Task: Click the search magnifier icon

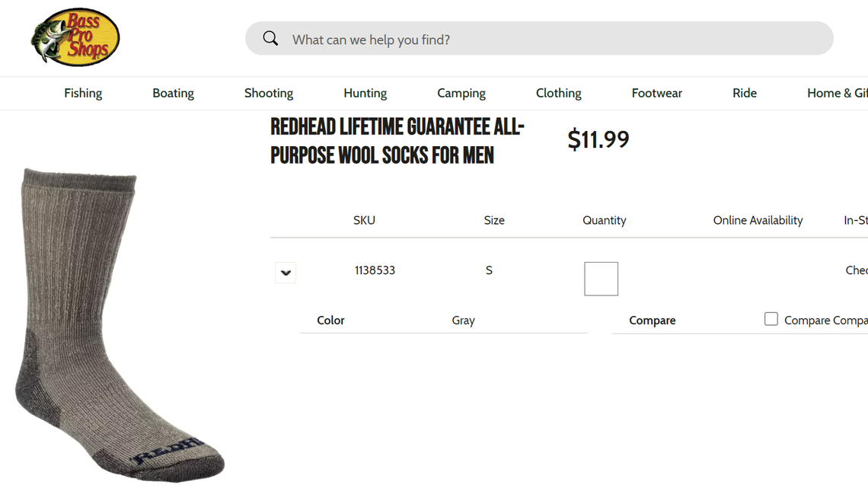Action: [x=270, y=37]
